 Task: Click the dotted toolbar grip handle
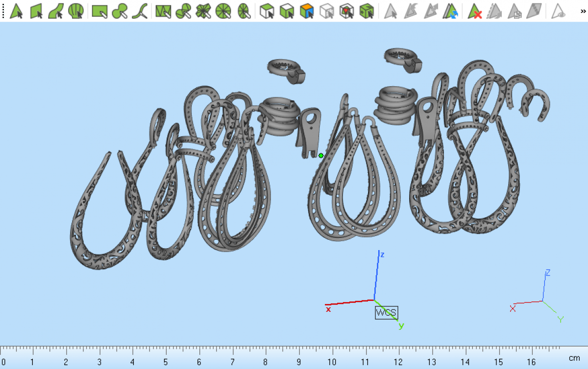[x=4, y=11]
